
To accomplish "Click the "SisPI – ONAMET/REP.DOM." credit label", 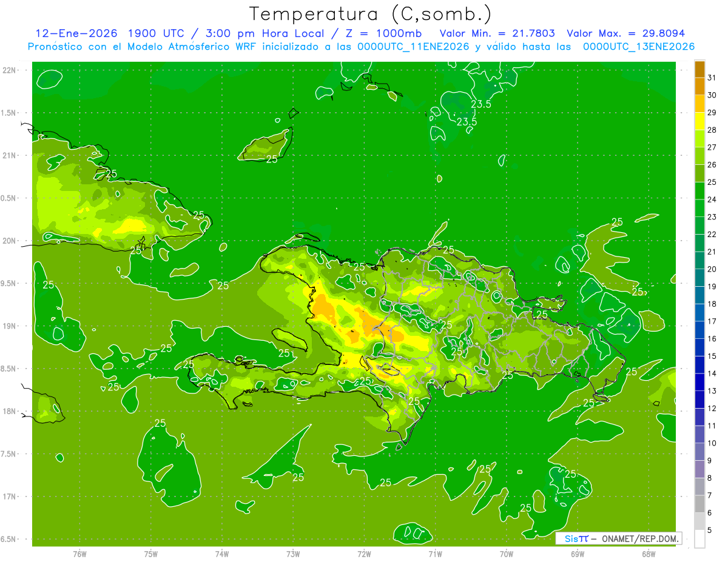I will click(620, 538).
